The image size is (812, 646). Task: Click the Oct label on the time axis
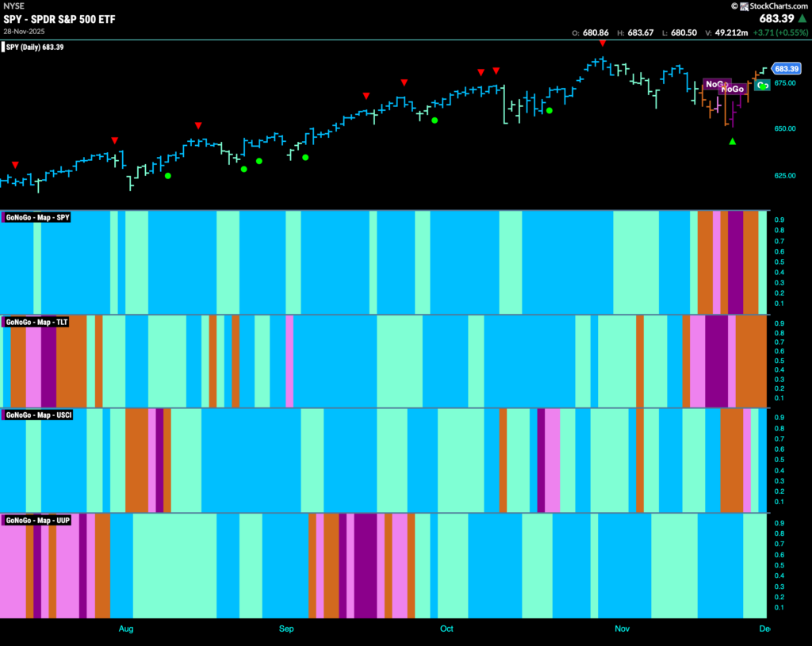click(x=446, y=629)
